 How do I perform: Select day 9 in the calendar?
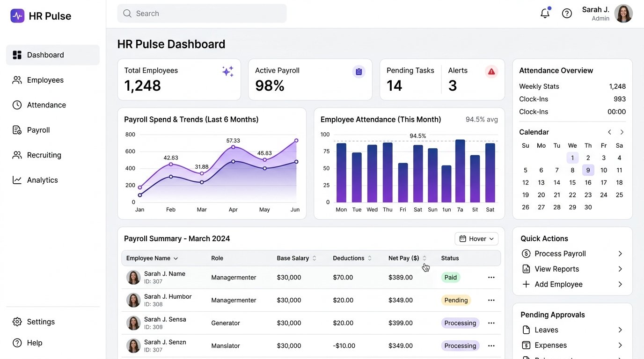point(588,170)
